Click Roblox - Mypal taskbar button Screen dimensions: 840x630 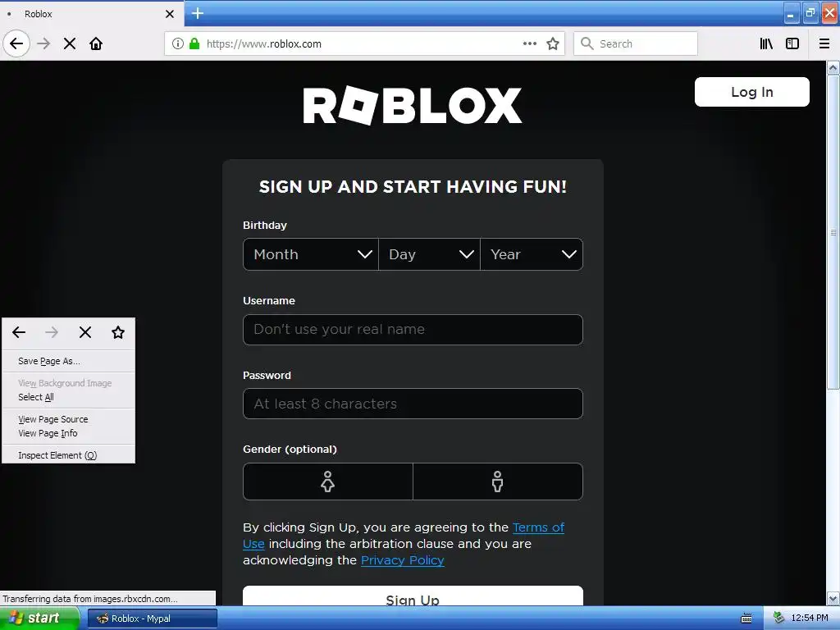(152, 619)
